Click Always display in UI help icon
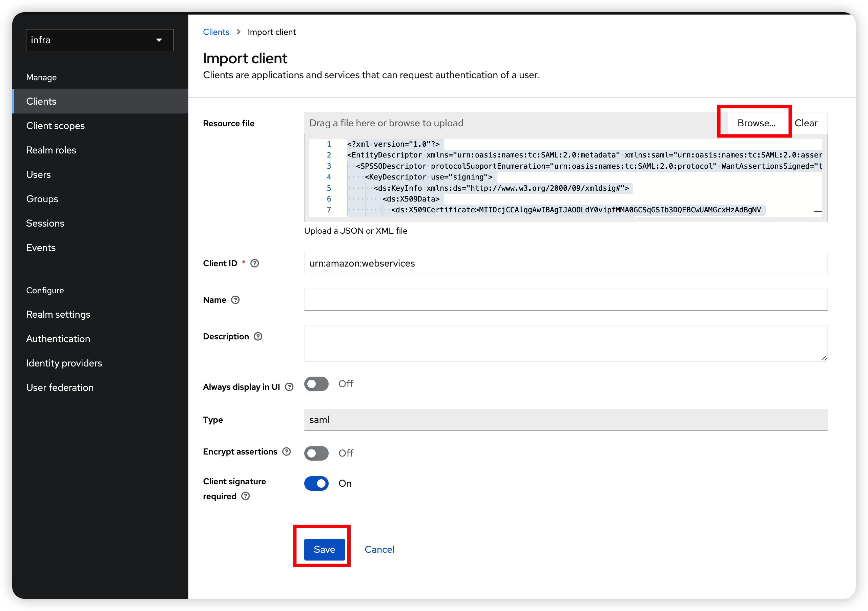This screenshot has height=611, width=868. click(x=289, y=387)
